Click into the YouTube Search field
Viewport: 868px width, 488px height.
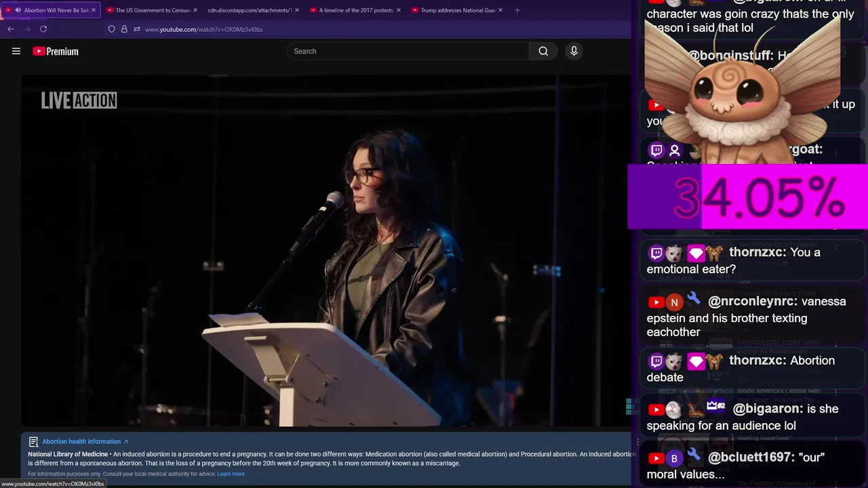point(408,51)
